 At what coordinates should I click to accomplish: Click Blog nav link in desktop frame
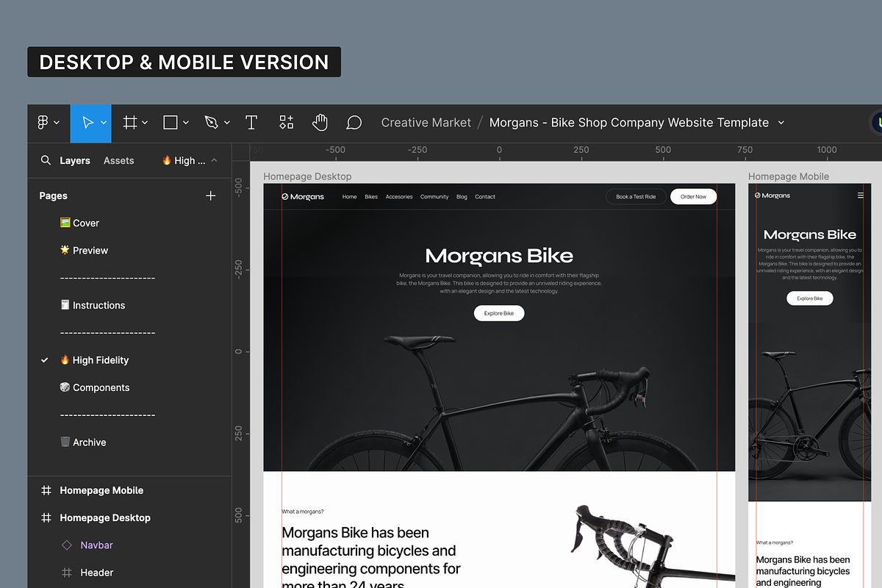pos(462,197)
